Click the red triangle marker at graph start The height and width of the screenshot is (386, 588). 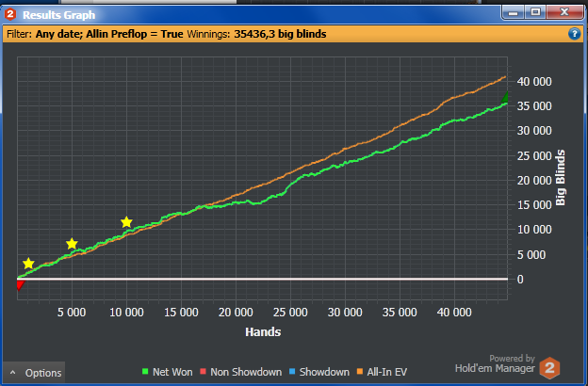point(20,285)
